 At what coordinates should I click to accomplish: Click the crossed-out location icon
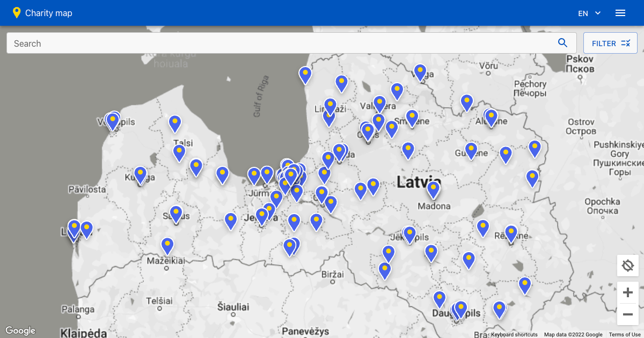point(627,265)
